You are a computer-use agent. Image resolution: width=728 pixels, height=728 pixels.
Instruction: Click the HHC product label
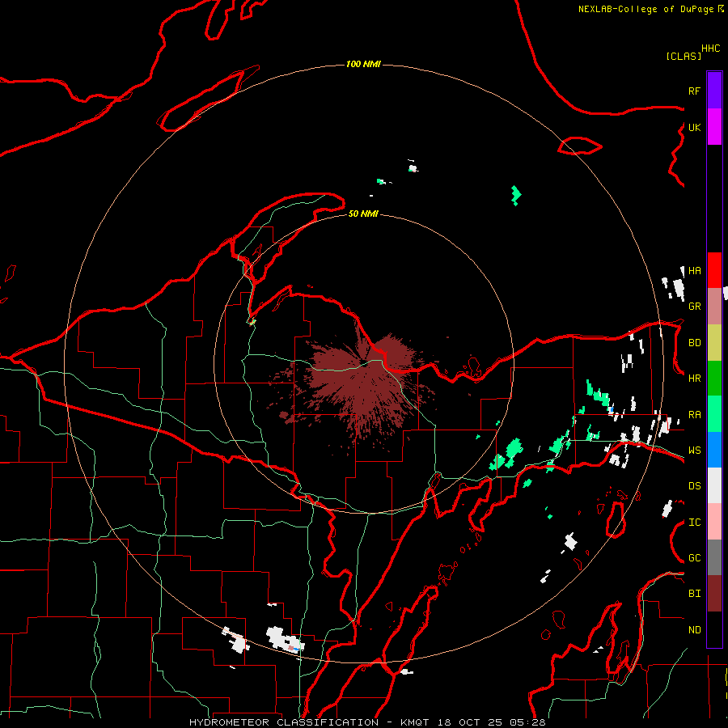click(x=710, y=49)
